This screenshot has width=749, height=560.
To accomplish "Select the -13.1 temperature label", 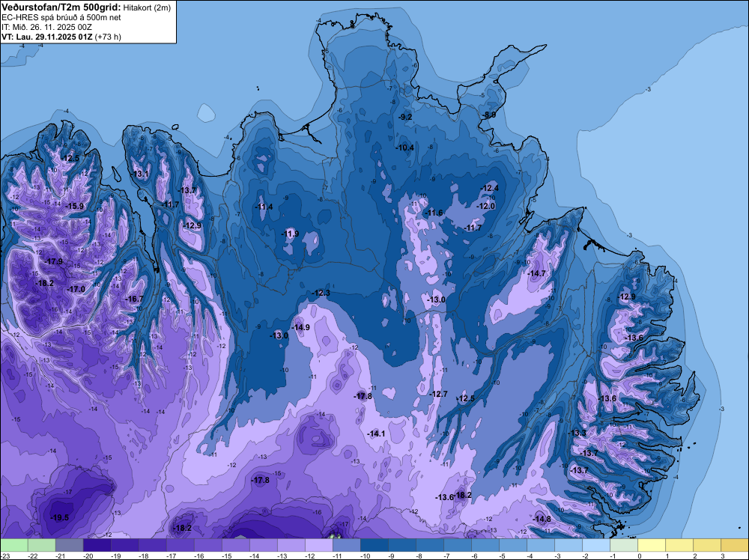I will [141, 174].
